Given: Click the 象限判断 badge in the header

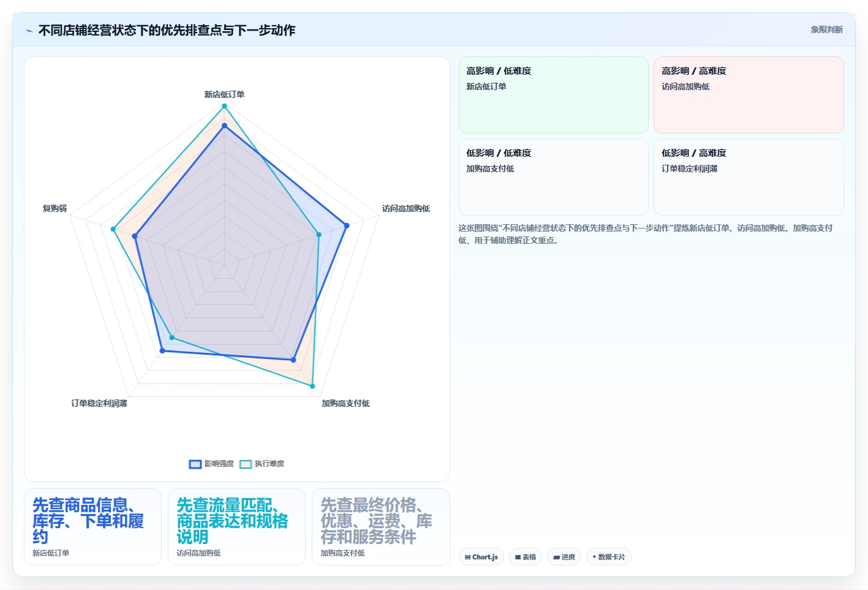Looking at the screenshot, I should tap(826, 29).
